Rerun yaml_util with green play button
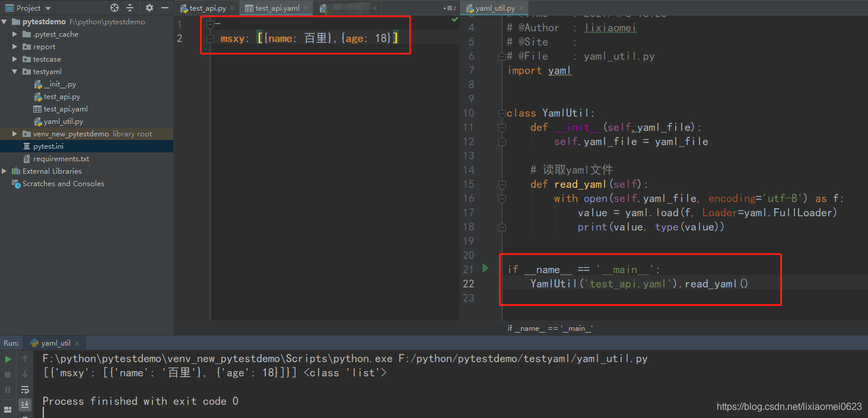 pyautogui.click(x=8, y=359)
